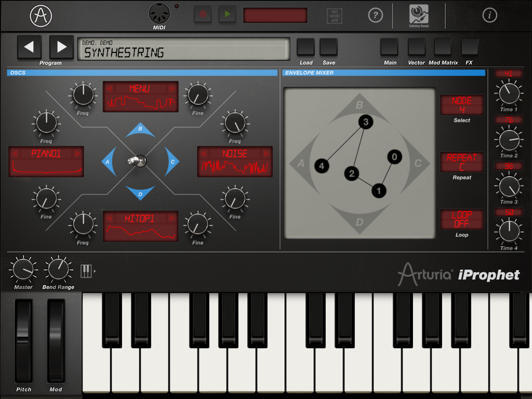Select previous waveform for PIANO1 oscillator
Screen dimensions: 532x399
point(15,154)
